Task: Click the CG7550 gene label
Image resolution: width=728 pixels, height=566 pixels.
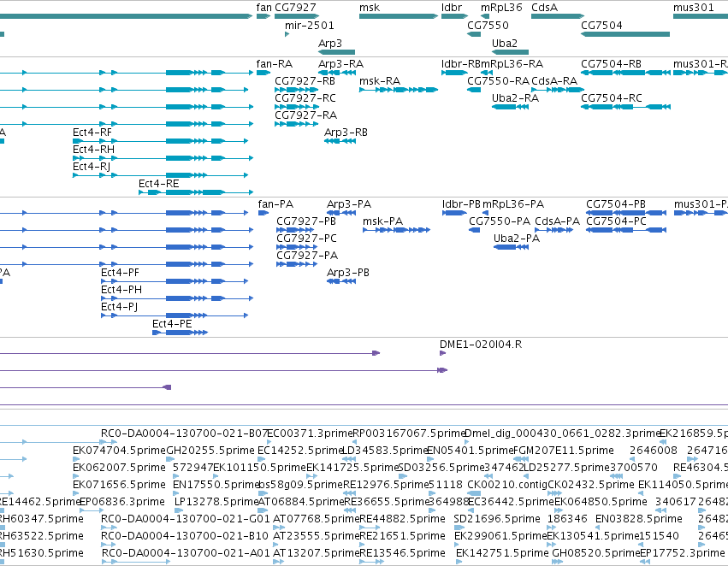Action: tap(488, 26)
